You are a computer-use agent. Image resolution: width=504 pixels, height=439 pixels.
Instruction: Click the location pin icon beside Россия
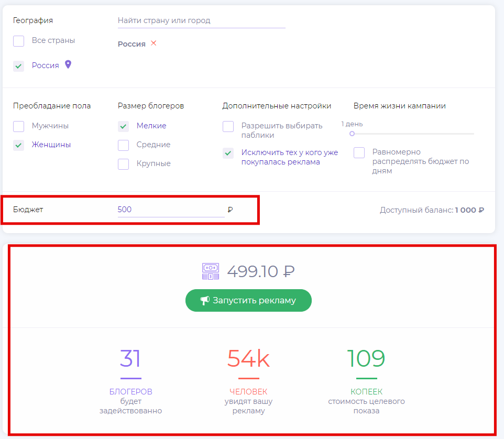point(68,65)
